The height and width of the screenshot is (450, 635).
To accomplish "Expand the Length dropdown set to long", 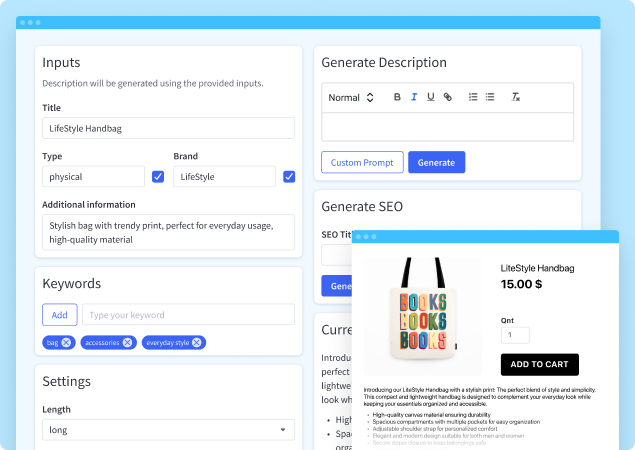I will pos(168,430).
